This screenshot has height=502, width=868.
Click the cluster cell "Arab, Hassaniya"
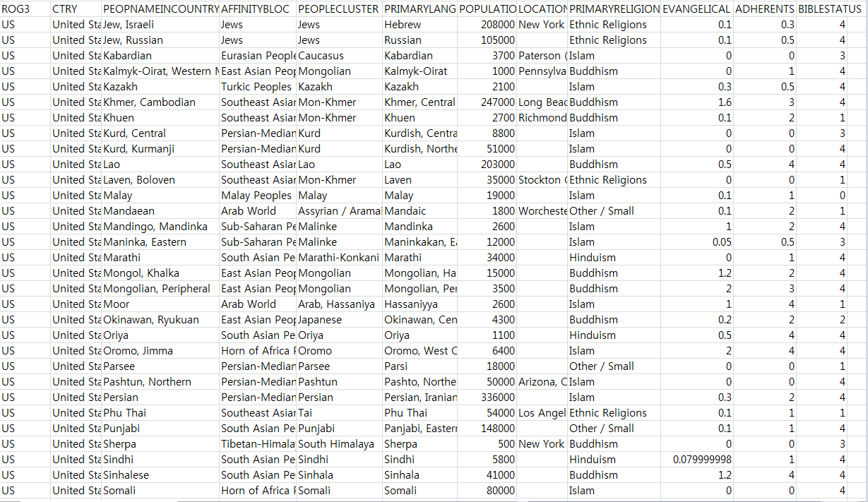pos(339,304)
